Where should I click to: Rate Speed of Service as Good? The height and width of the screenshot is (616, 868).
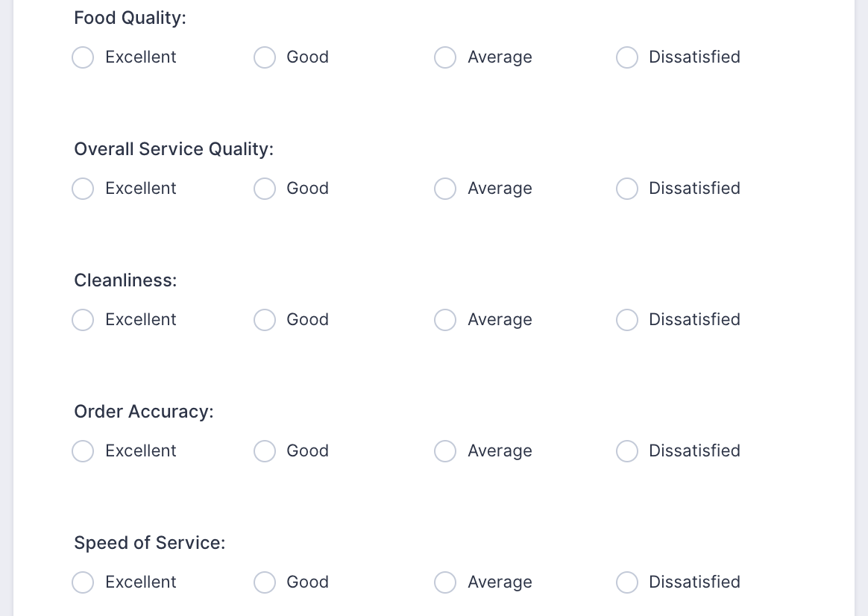(265, 582)
